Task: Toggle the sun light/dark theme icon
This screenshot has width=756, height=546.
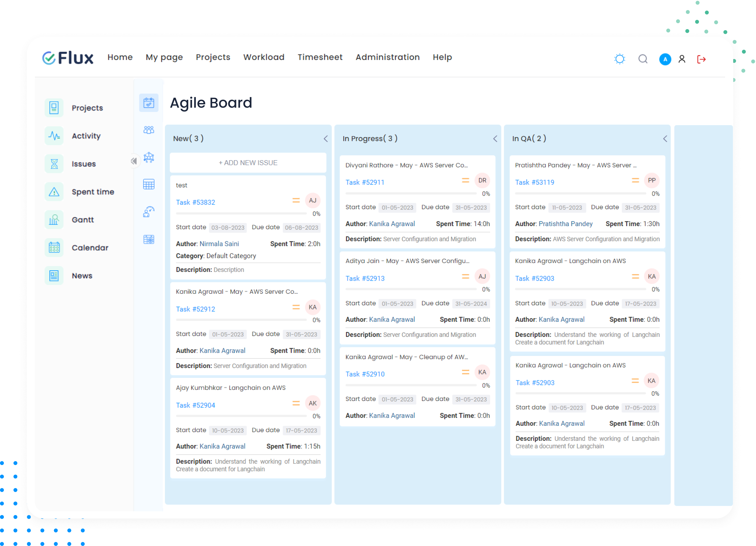Action: click(x=619, y=59)
